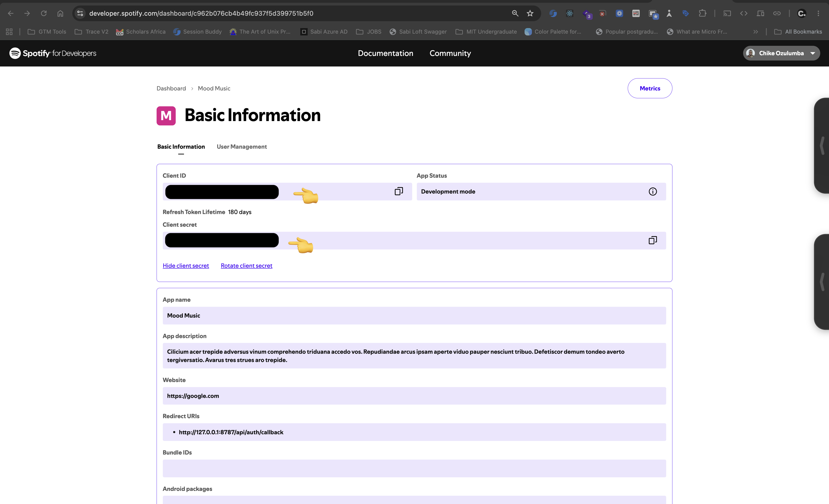Open the Trace V2 bookmark folder

point(91,32)
